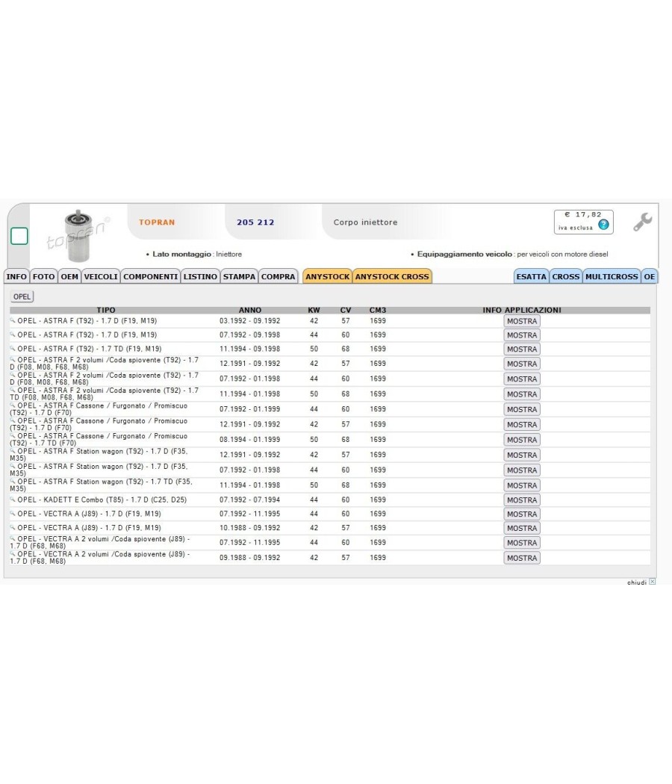Show applications for Station wagon 12.1991 - 09.1992
Viewport: 672px width, 784px height.
(522, 455)
